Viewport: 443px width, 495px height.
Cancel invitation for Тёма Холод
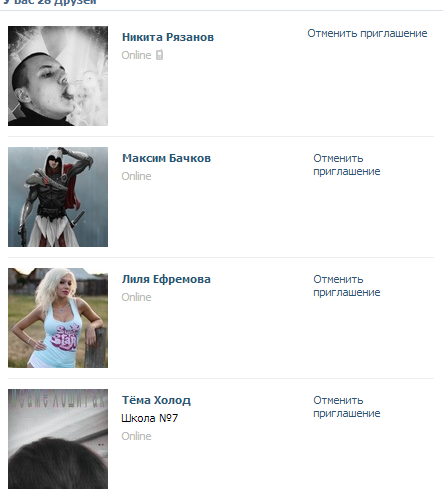tap(347, 407)
